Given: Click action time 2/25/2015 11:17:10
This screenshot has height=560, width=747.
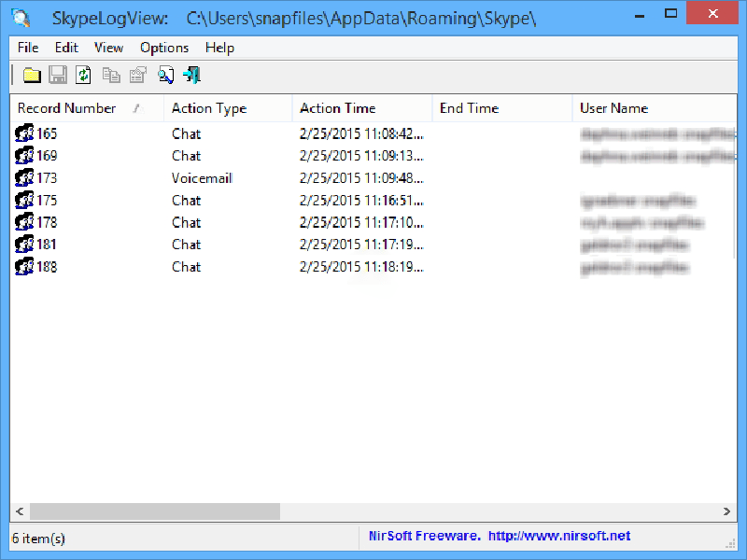Looking at the screenshot, I should 361,222.
